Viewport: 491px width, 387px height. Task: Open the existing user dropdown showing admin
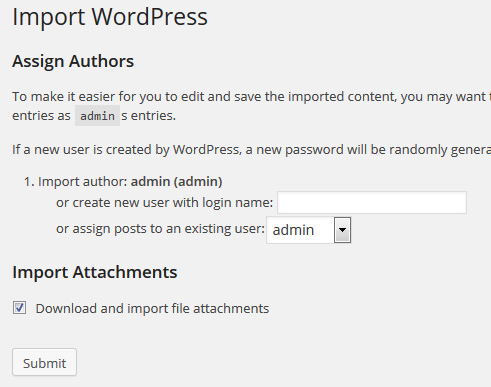(309, 230)
